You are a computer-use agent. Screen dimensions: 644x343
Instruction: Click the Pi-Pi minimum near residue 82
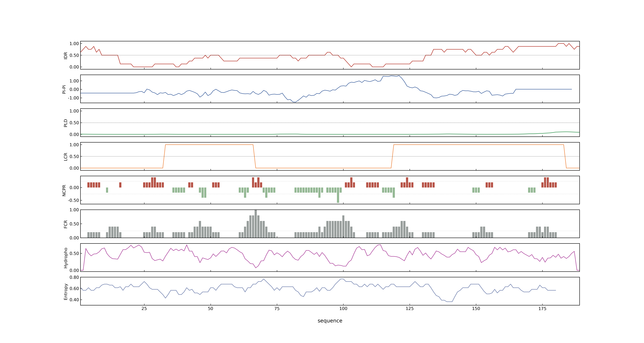coord(296,102)
